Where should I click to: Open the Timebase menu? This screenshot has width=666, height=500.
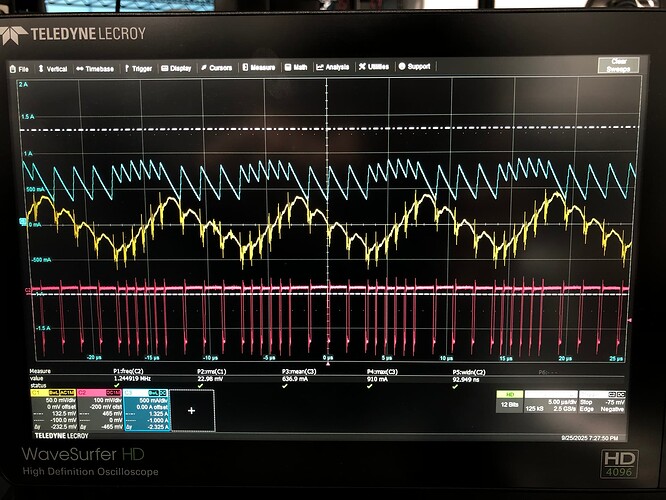pos(96,68)
